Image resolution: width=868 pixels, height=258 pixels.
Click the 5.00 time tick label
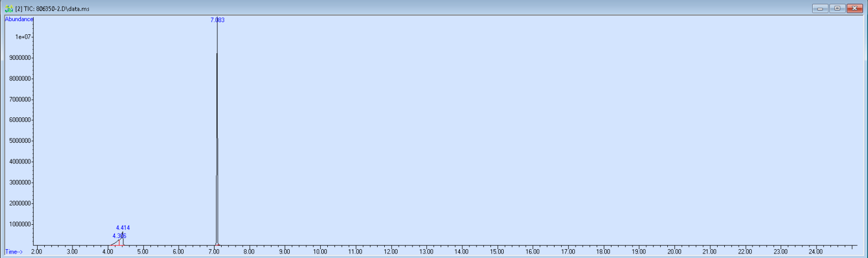pos(143,252)
